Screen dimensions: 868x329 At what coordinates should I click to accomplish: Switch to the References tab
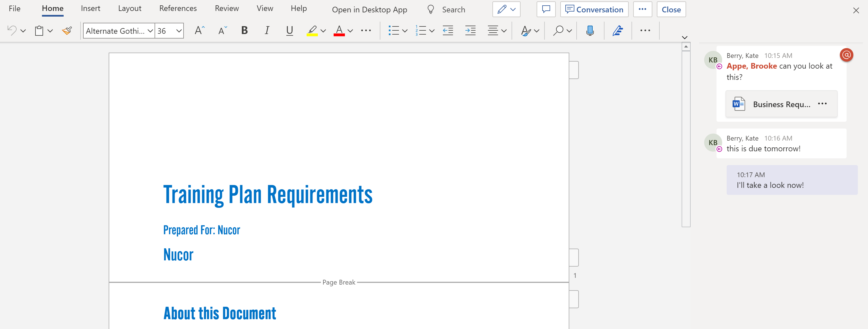pyautogui.click(x=178, y=8)
